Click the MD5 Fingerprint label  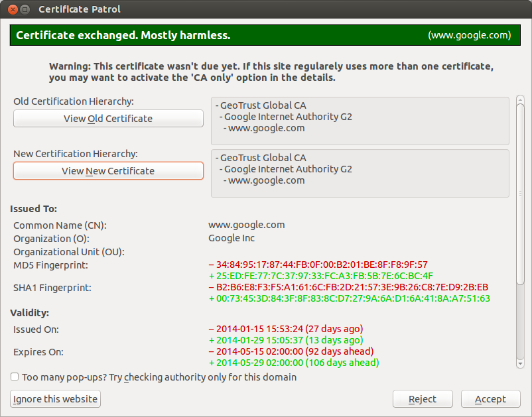click(x=50, y=265)
